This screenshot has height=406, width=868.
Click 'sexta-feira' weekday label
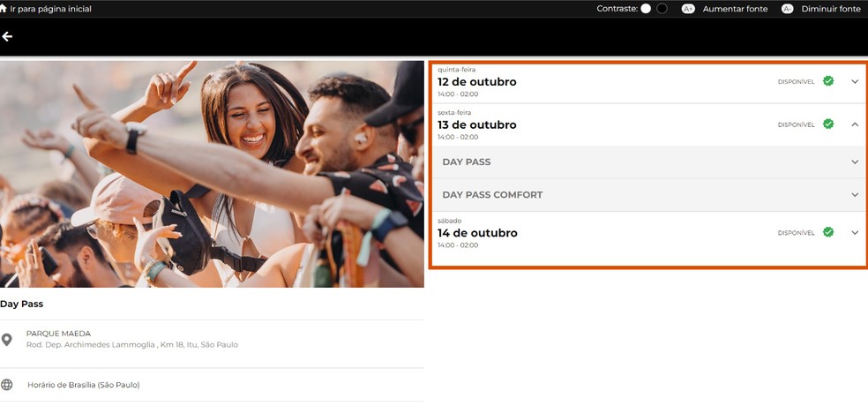click(x=454, y=113)
